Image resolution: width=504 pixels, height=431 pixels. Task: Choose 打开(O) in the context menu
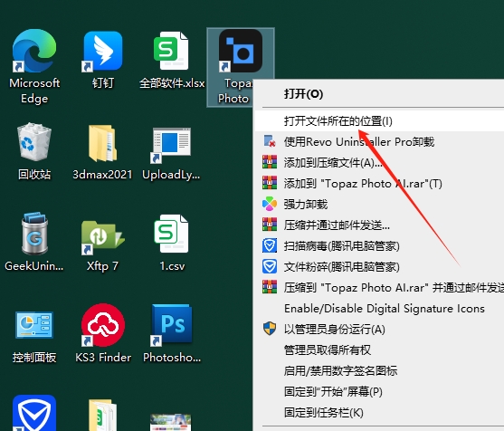pyautogui.click(x=379, y=94)
